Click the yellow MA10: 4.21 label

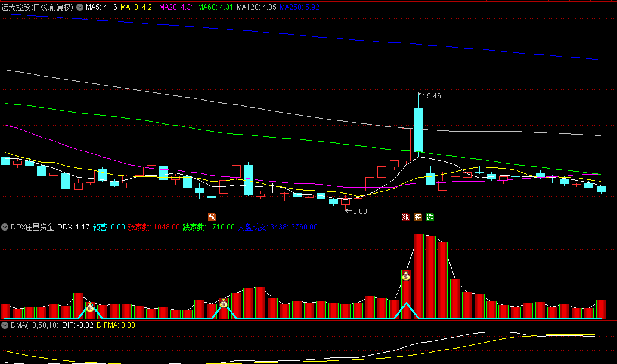click(x=138, y=7)
